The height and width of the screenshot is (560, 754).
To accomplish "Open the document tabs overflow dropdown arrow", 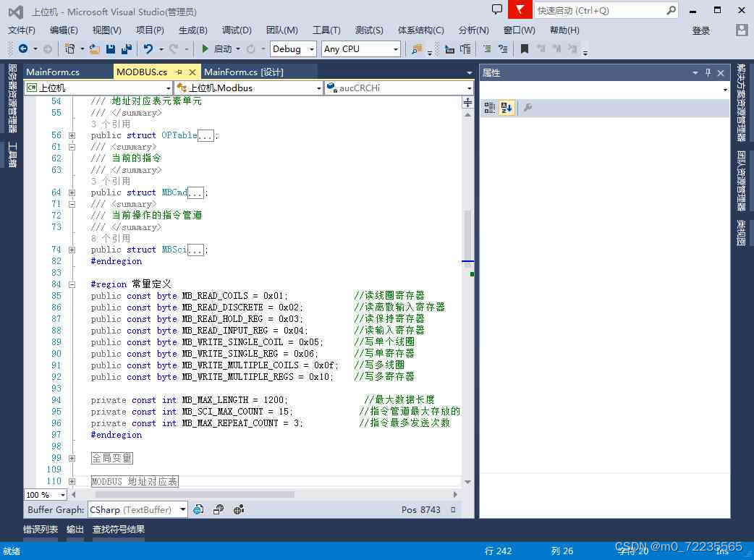I will click(470, 72).
